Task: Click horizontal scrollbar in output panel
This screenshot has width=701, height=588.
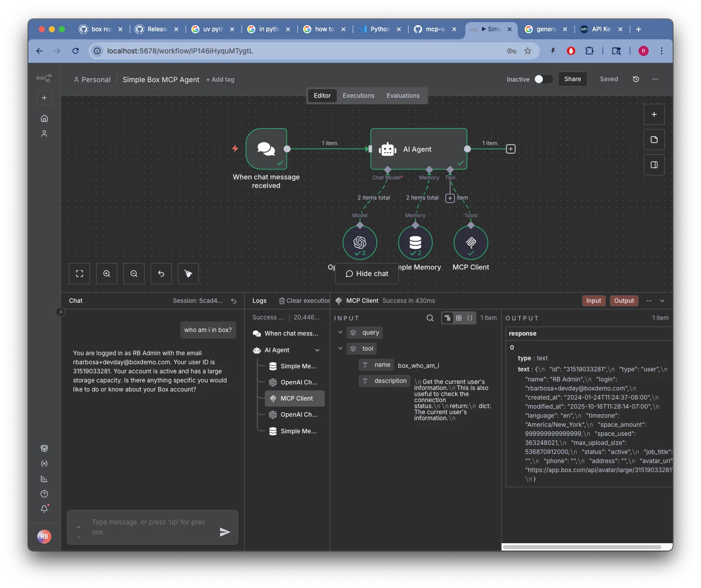Action: 582,547
